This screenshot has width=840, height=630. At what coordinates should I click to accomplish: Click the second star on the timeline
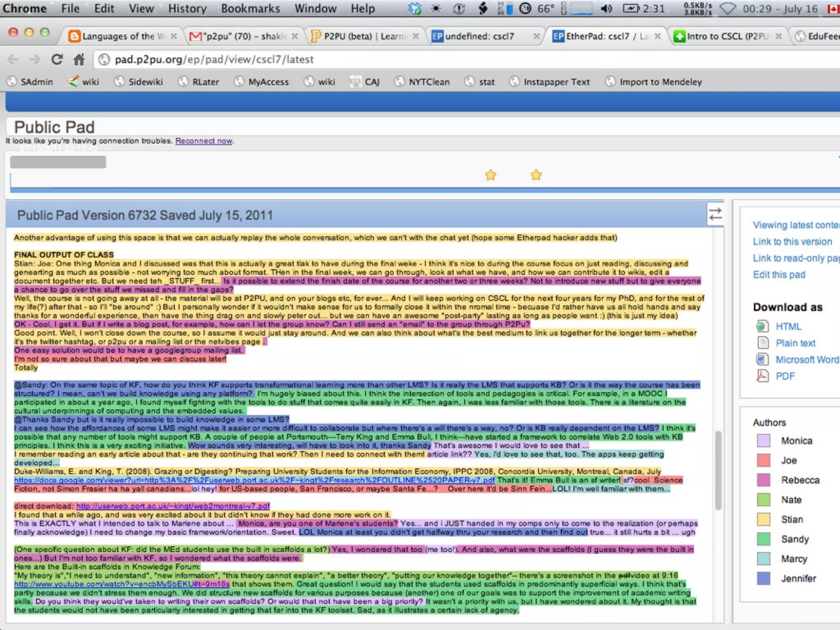point(536,175)
